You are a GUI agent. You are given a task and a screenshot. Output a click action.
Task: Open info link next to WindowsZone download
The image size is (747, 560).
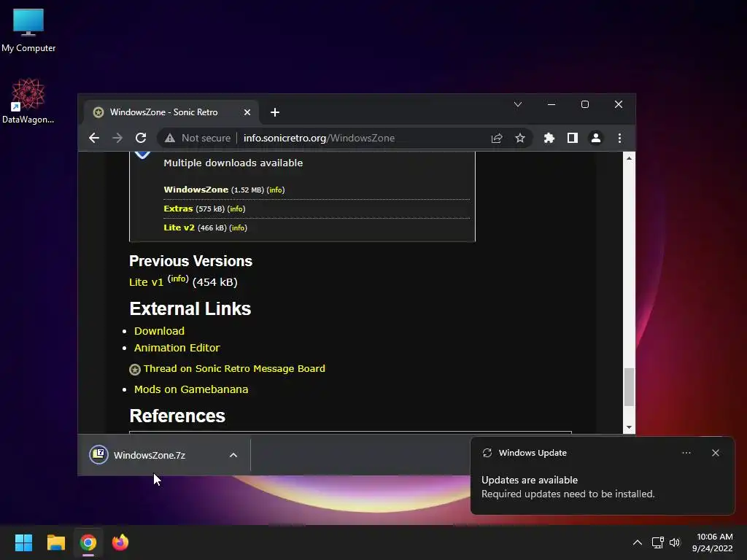(x=275, y=190)
